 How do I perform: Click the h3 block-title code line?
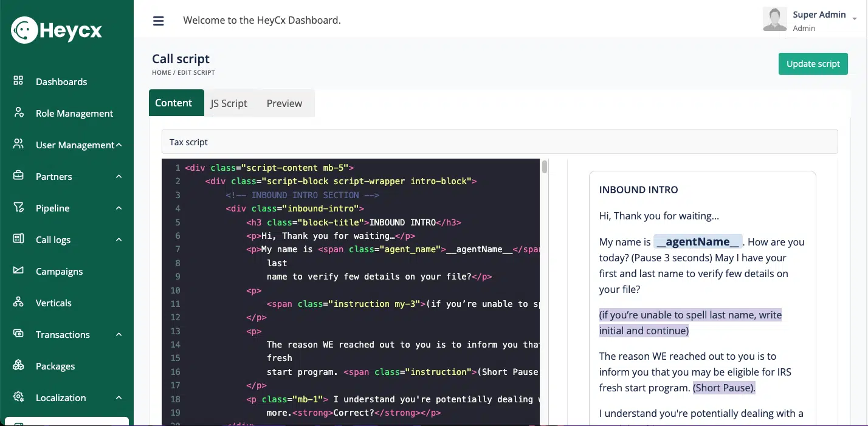pyautogui.click(x=354, y=222)
